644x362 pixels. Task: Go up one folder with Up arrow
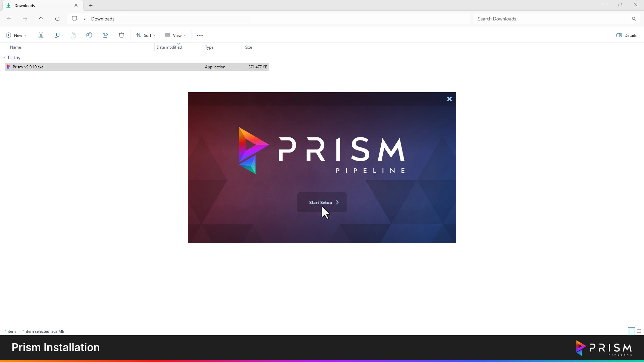click(41, 19)
